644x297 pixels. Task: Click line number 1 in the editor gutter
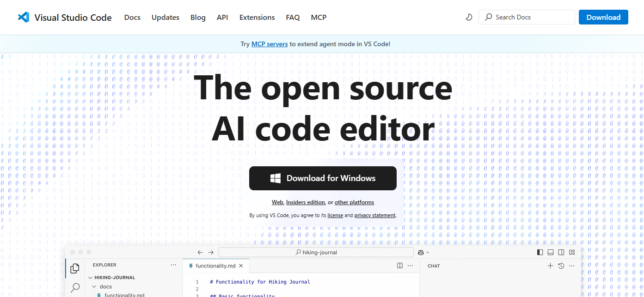pos(197,282)
